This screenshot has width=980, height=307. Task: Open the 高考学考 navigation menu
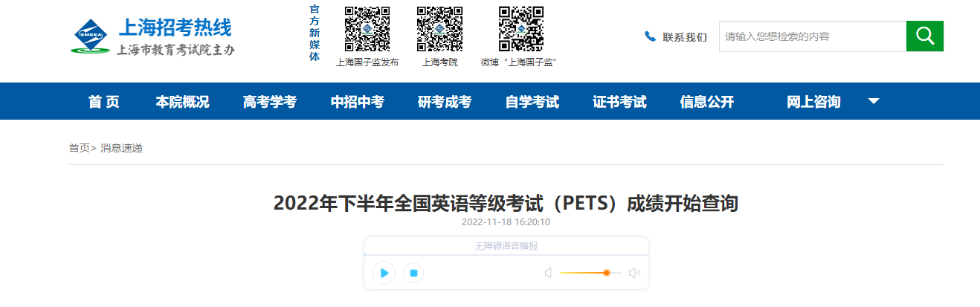click(x=269, y=102)
